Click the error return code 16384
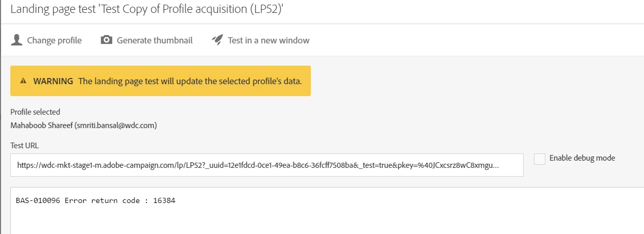 [x=164, y=200]
